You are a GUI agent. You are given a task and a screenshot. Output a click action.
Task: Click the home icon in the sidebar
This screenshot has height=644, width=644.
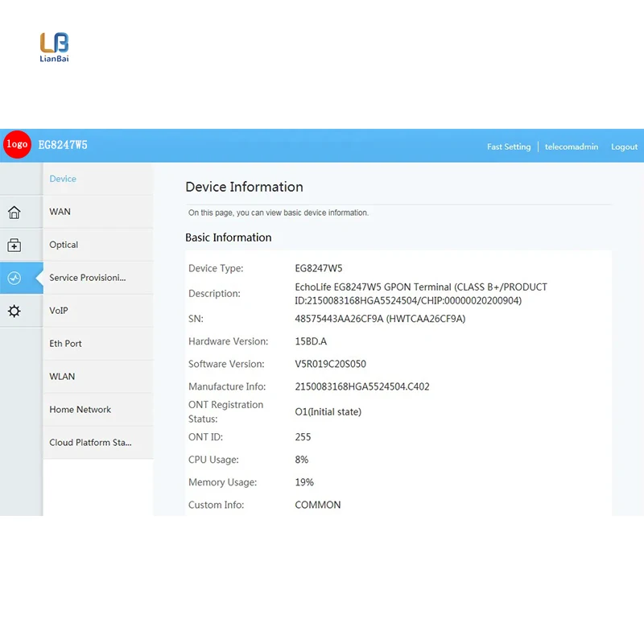click(x=14, y=213)
